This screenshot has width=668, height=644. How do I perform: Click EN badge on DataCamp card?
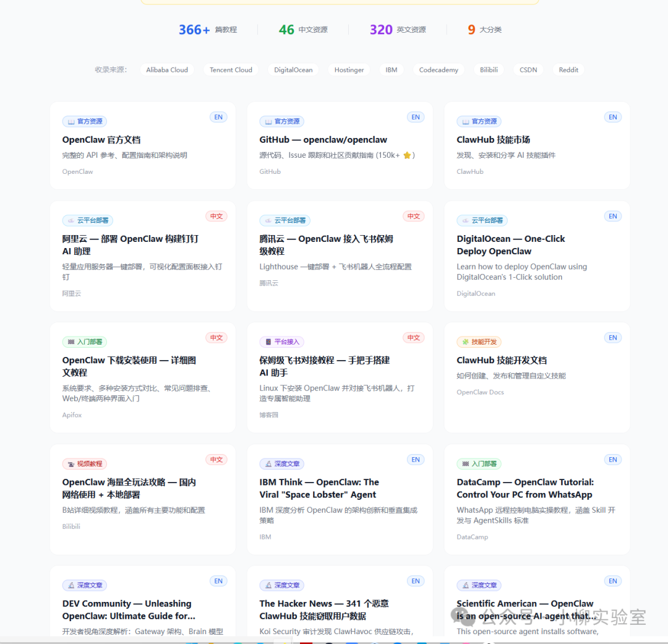pos(613,460)
